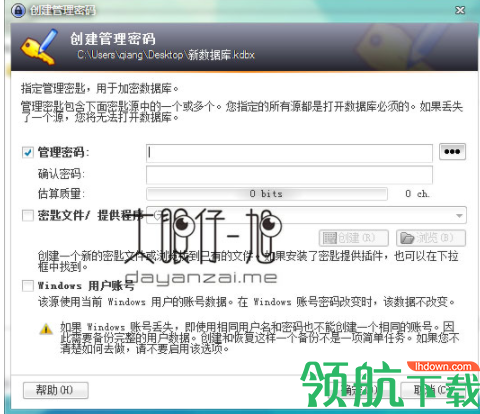Screen dimensions: 480x414
Task: Click the key and pen banner icon
Action: click(39, 47)
